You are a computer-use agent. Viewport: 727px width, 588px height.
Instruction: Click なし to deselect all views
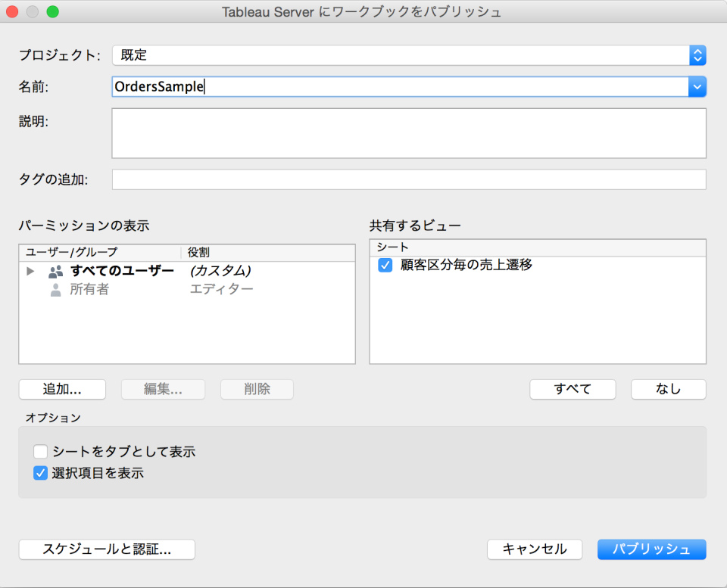(x=668, y=388)
